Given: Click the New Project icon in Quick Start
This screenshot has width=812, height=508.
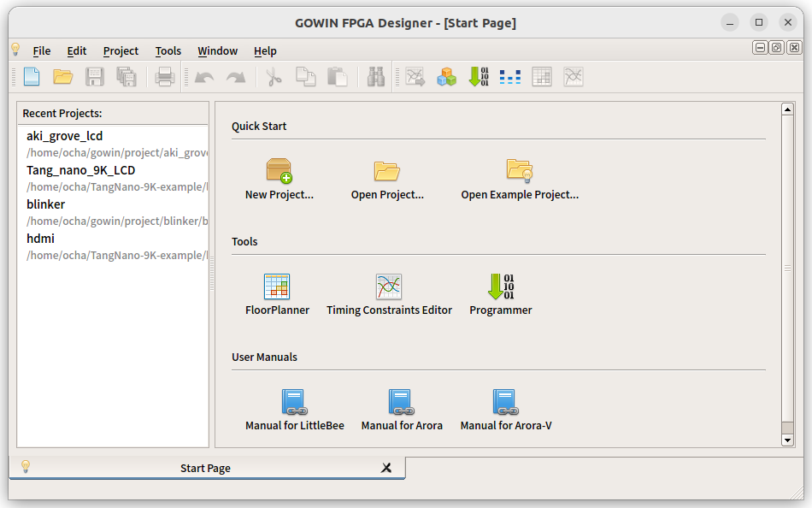Looking at the screenshot, I should pyautogui.click(x=279, y=171).
